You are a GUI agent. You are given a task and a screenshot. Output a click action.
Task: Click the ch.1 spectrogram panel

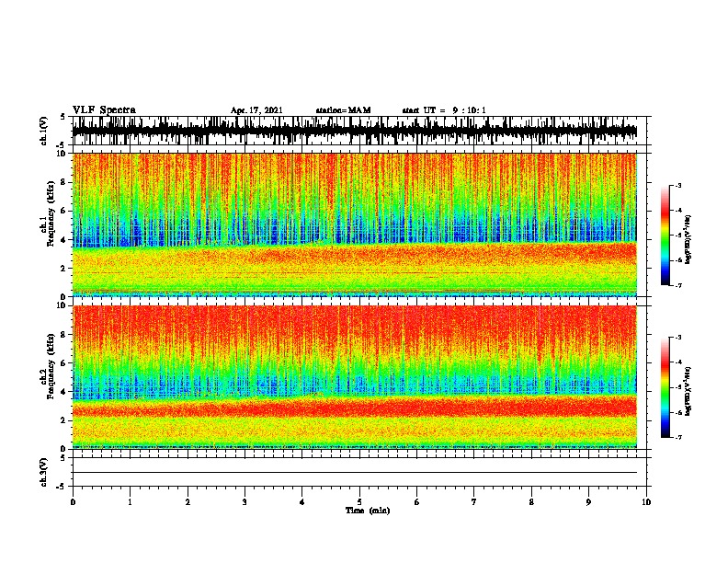click(x=355, y=224)
